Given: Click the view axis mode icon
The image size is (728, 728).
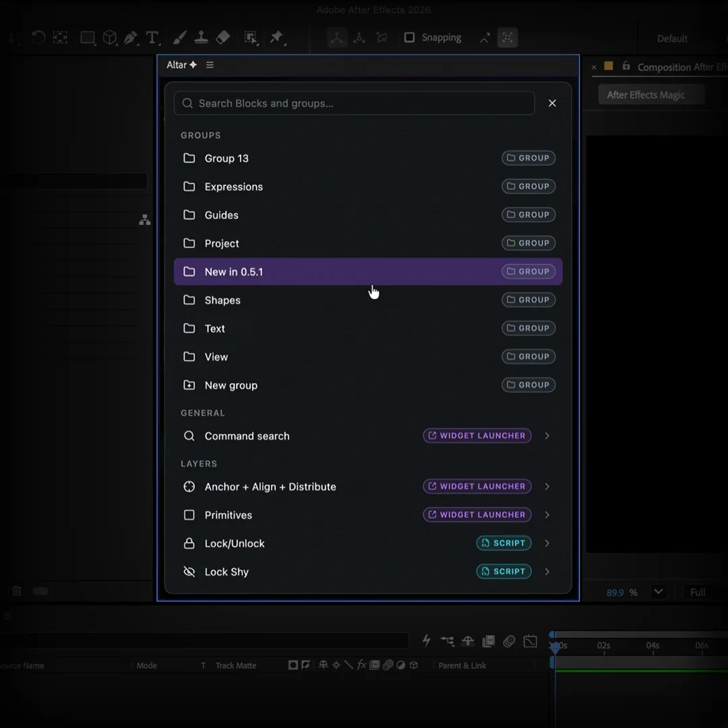Looking at the screenshot, I should point(382,38).
